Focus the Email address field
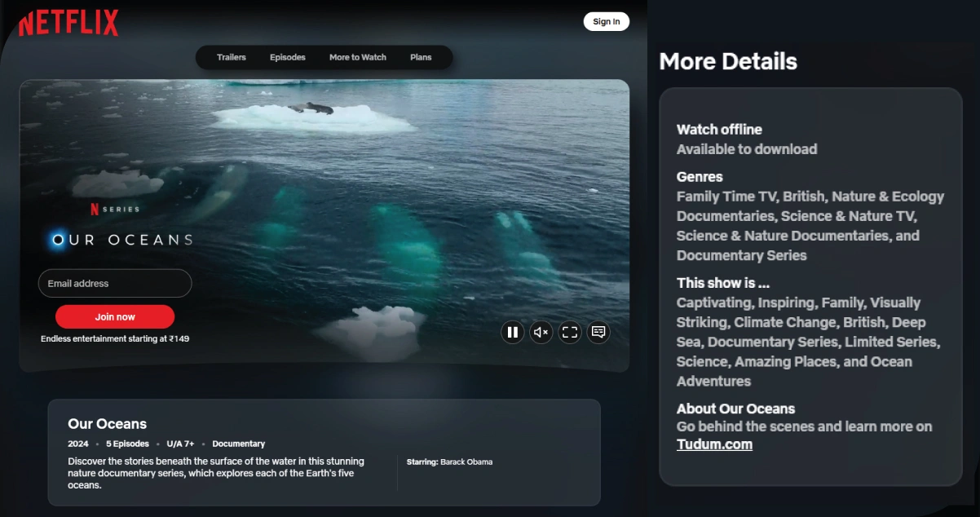This screenshot has height=517, width=980. (115, 284)
